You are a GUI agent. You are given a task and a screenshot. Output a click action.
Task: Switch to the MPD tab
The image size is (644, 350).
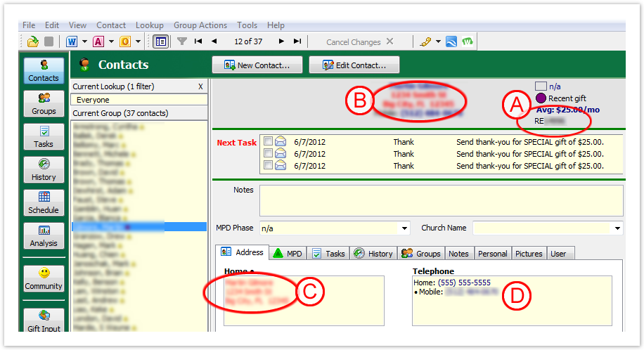click(x=288, y=253)
